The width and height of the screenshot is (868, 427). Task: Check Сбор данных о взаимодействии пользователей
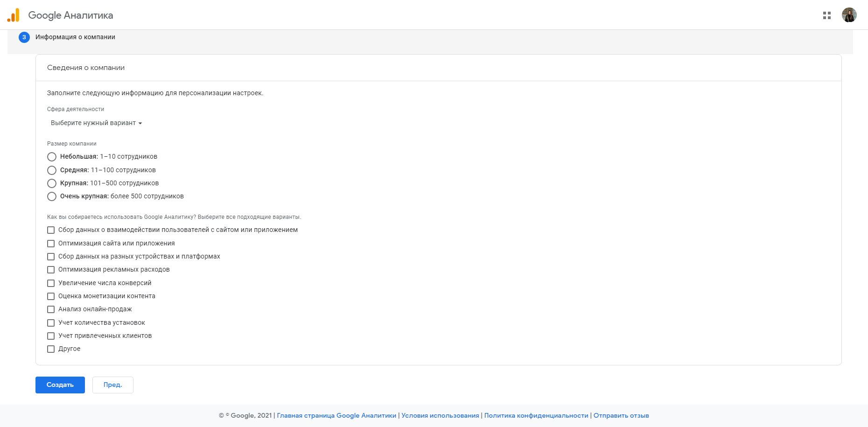(51, 230)
